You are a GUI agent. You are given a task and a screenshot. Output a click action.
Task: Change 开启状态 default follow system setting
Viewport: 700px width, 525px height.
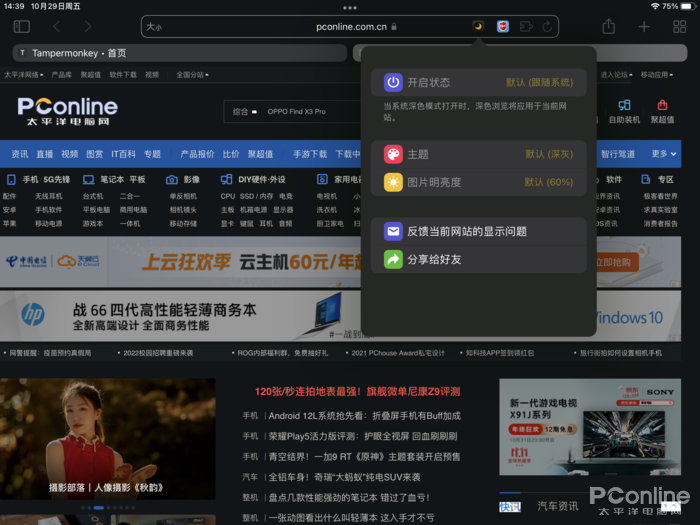pos(478,83)
